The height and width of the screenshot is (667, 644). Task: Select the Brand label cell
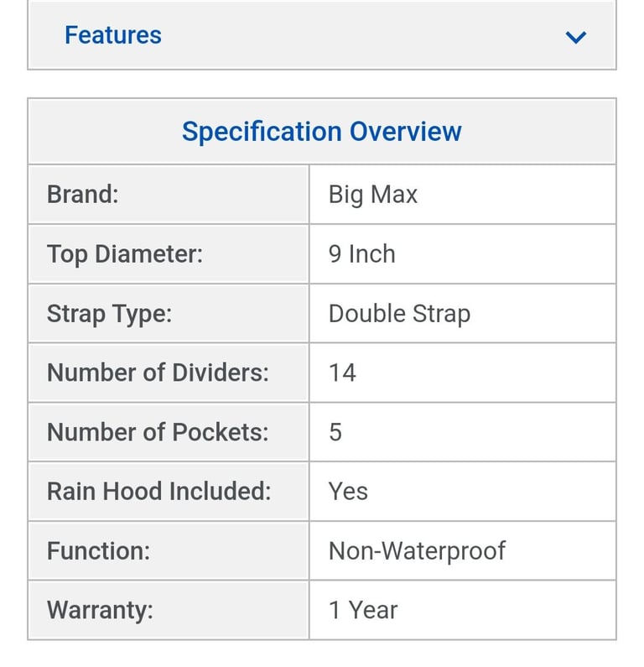[169, 195]
